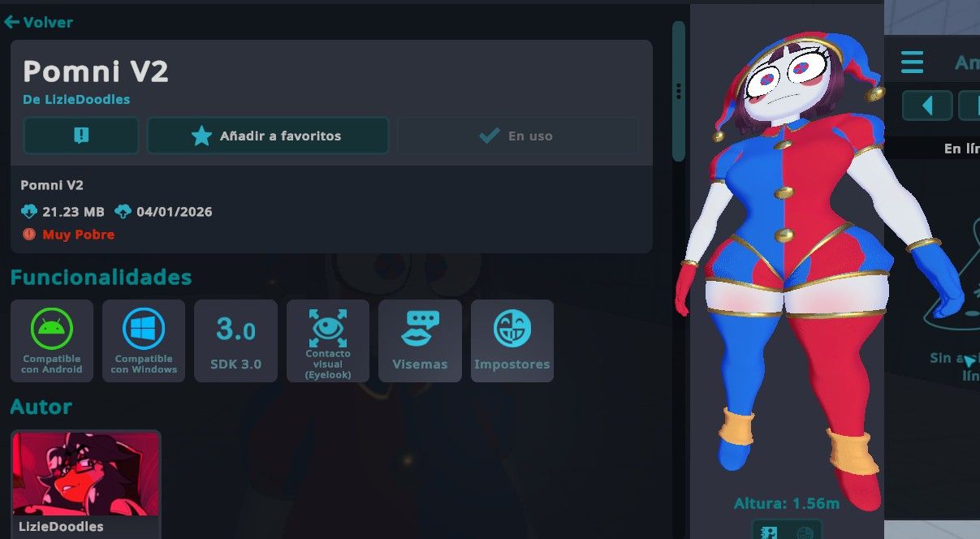
Task: Click the upload date icon near 04/01/2026
Action: tap(123, 212)
